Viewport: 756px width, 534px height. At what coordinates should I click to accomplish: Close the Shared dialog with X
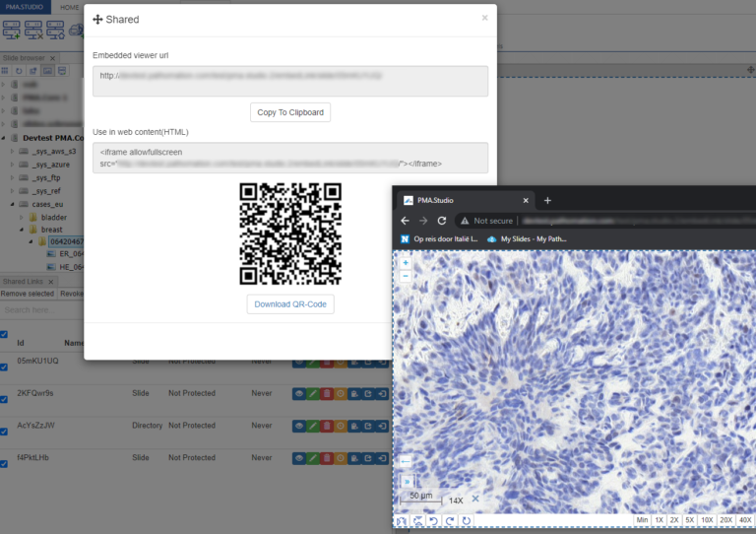[x=484, y=18]
